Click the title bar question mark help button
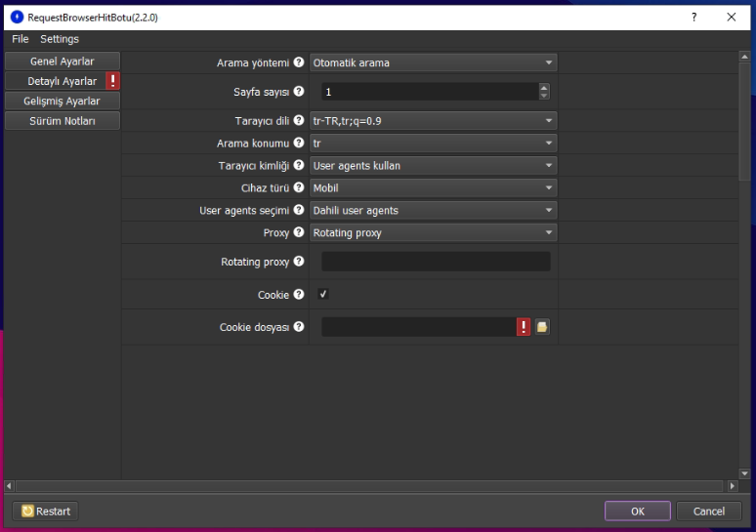The width and height of the screenshot is (756, 532). pyautogui.click(x=693, y=18)
